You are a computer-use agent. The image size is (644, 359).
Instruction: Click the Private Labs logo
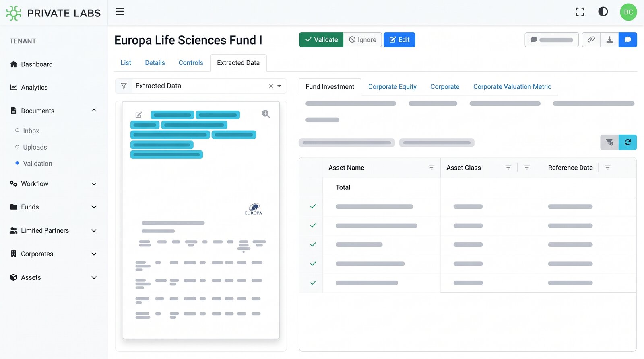coord(54,13)
